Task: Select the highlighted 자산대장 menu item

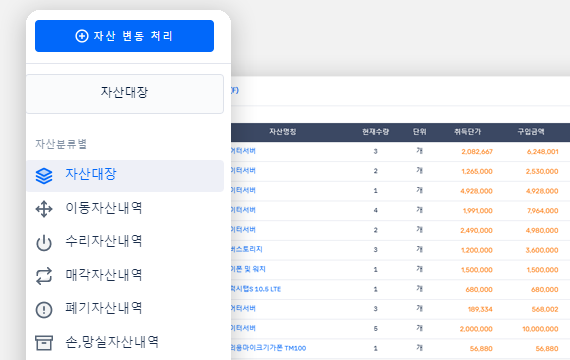Action: click(125, 176)
